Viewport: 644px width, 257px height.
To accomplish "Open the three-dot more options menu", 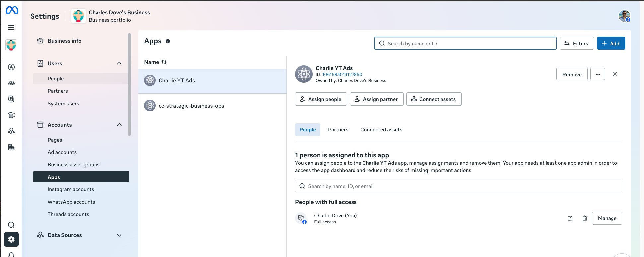I will 598,74.
